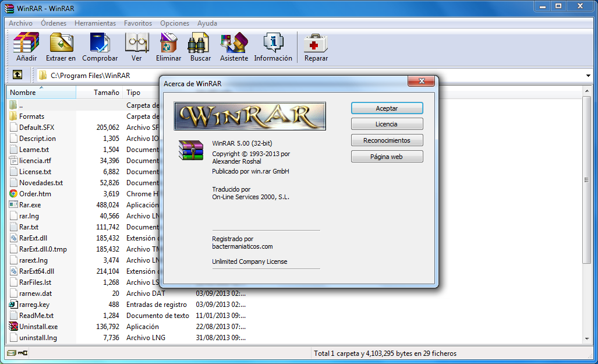Click the Default.SFX file icon
The image size is (598, 364).
click(13, 127)
